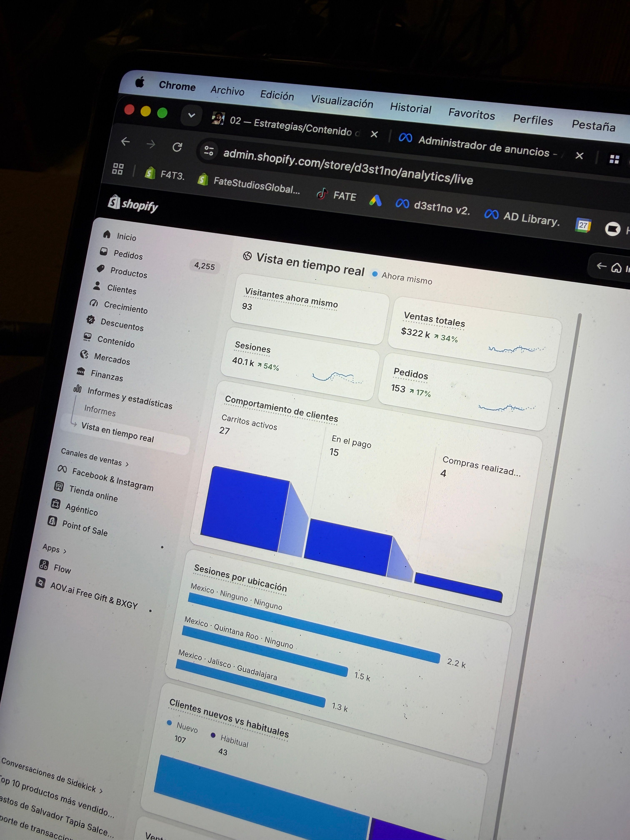Image resolution: width=630 pixels, height=840 pixels.
Task: Select Vista en tiempo real in sidebar
Action: click(118, 432)
